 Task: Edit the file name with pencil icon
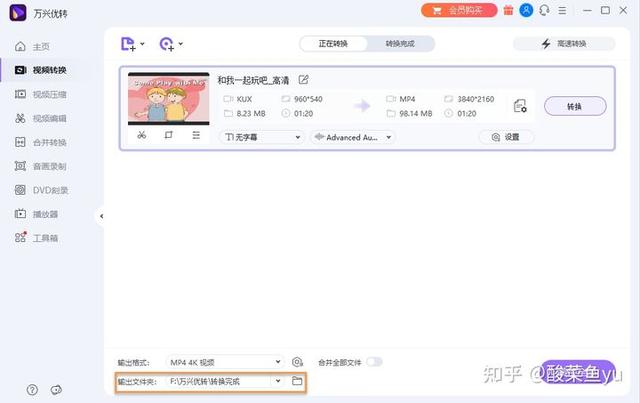point(303,80)
